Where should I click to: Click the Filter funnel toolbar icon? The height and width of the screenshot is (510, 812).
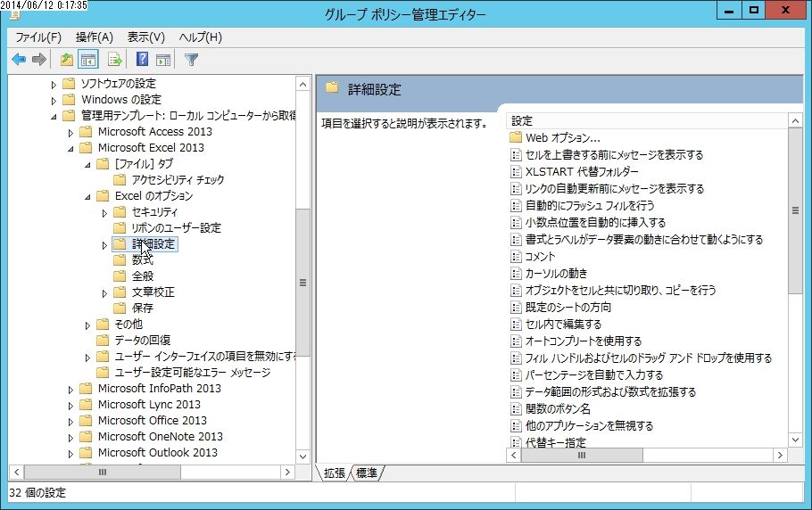tap(192, 60)
